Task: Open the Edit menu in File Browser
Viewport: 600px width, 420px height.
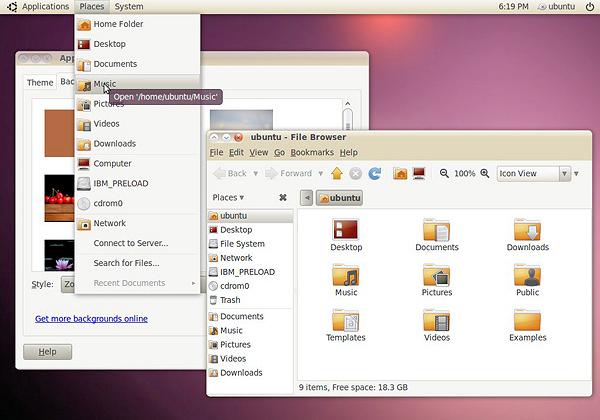Action: pos(236,152)
